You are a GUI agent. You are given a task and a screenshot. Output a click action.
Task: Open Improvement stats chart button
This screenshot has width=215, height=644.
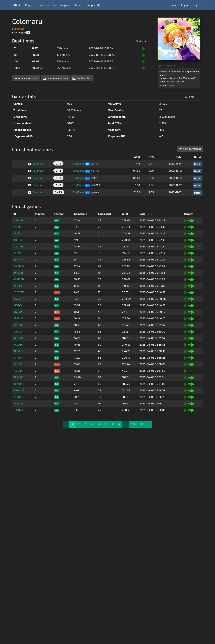coord(55,78)
